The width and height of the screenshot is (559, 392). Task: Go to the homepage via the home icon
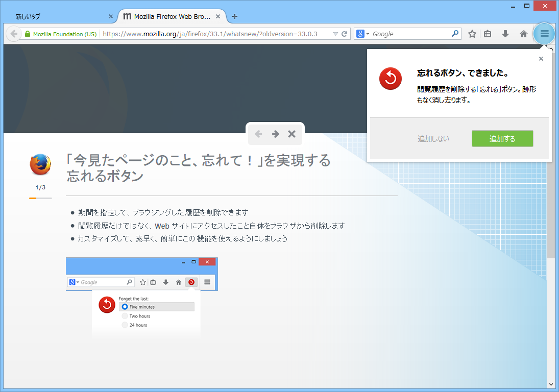click(x=523, y=33)
